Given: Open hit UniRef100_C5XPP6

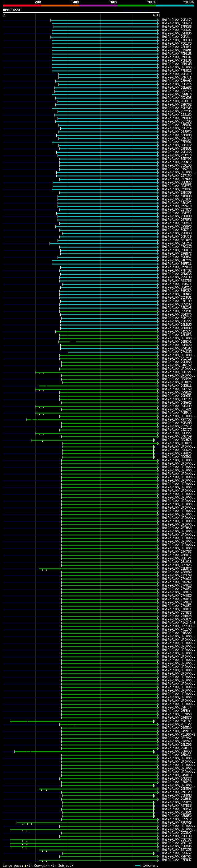Looking at the screenshot, I should point(177,379).
